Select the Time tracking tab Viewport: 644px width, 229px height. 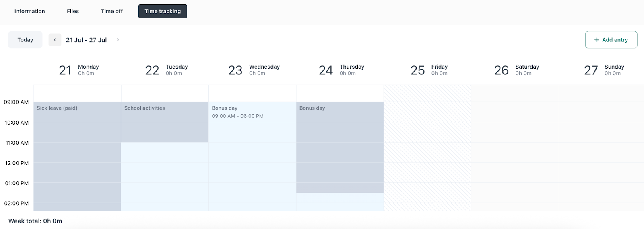(163, 11)
